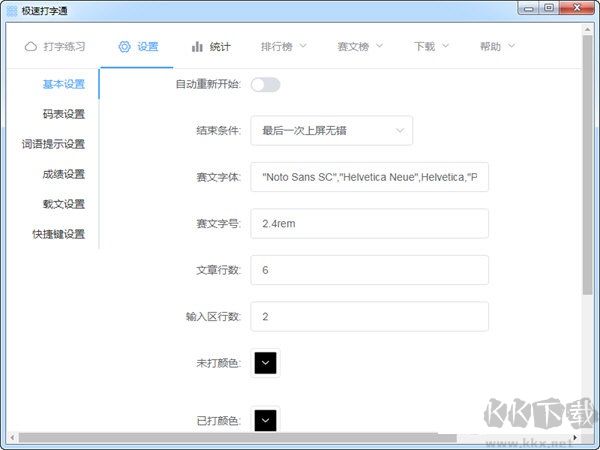Open 快捷键设置 in the sidebar

pyautogui.click(x=58, y=234)
